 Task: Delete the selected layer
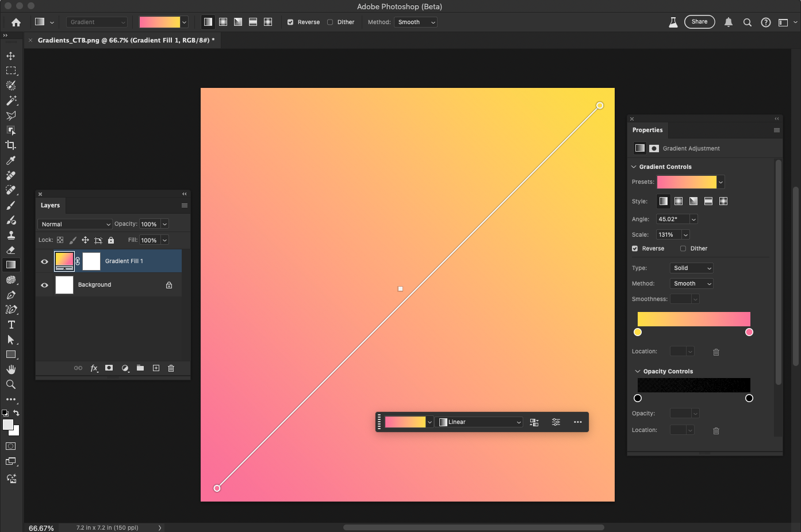[171, 368]
